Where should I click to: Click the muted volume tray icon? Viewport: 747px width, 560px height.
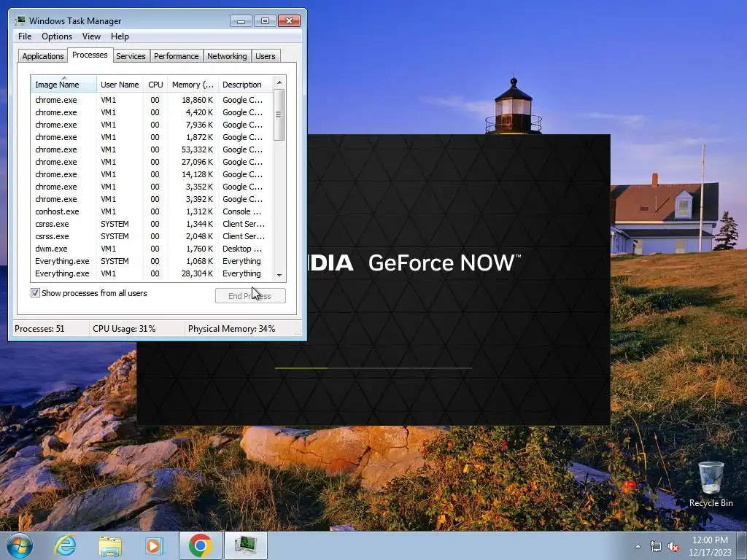pyautogui.click(x=673, y=547)
